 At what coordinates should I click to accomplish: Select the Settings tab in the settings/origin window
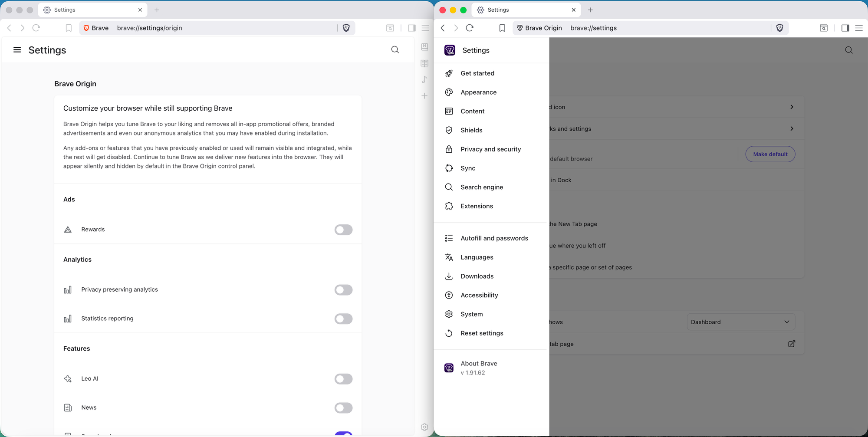(x=93, y=10)
